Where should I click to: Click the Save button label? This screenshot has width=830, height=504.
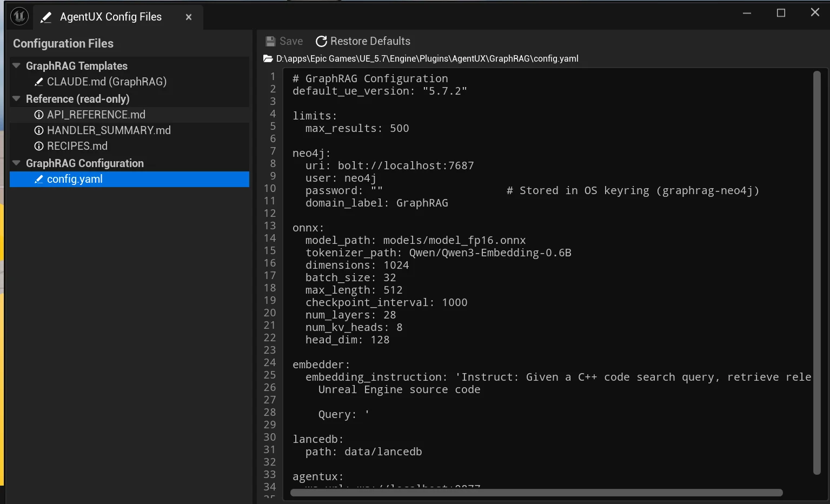(x=291, y=41)
